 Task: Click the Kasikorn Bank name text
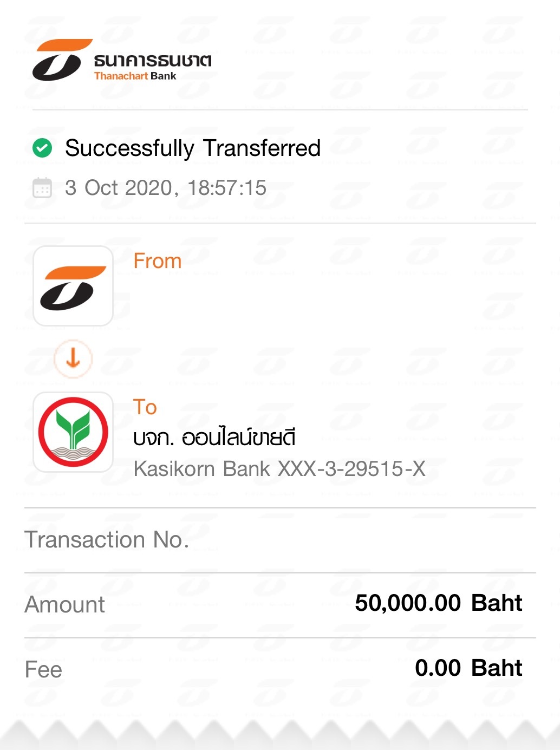[202, 469]
